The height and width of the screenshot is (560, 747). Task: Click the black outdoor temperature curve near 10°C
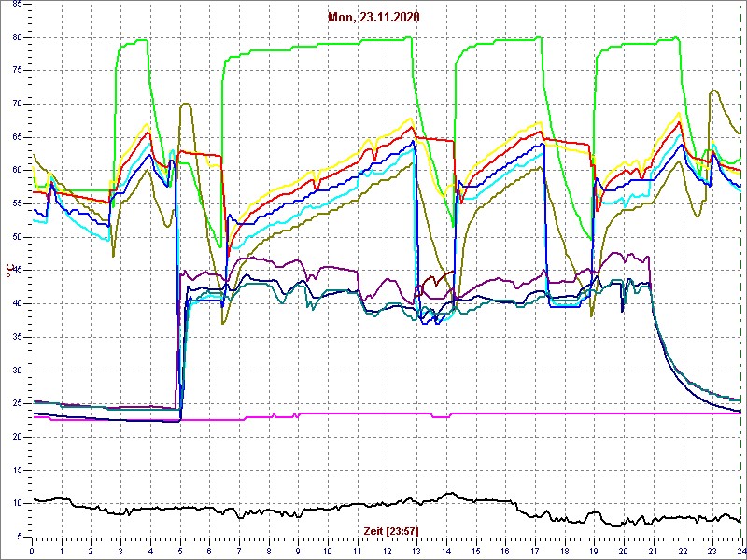[x=387, y=505]
